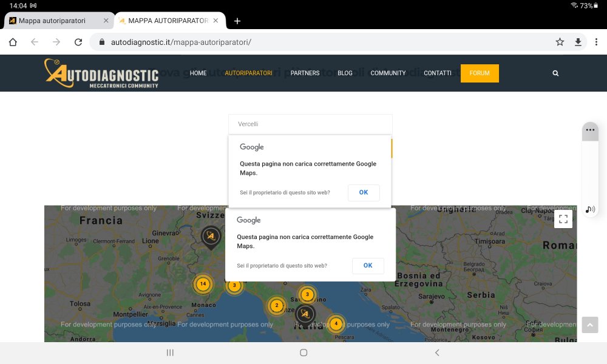Click the Vercelli search input field

[x=310, y=124]
